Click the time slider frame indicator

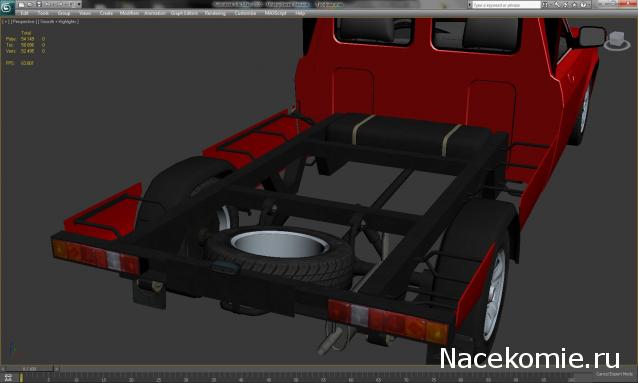30,369
